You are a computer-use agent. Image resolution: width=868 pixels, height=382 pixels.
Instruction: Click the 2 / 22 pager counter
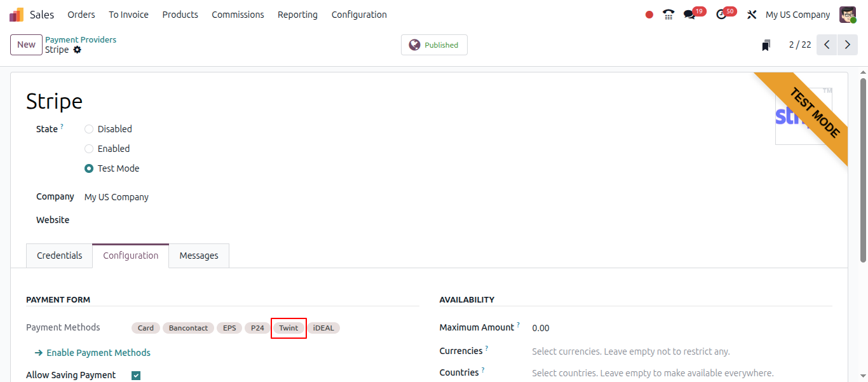click(x=800, y=44)
